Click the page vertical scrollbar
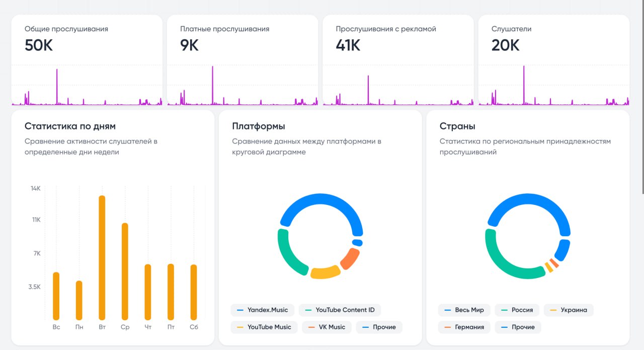 tap(642, 101)
